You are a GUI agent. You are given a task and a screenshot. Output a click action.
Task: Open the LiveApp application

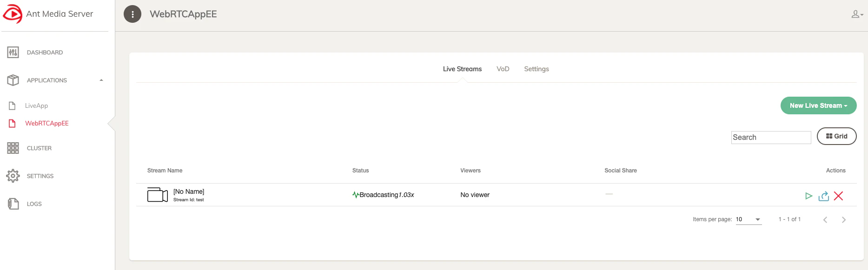pyautogui.click(x=36, y=106)
